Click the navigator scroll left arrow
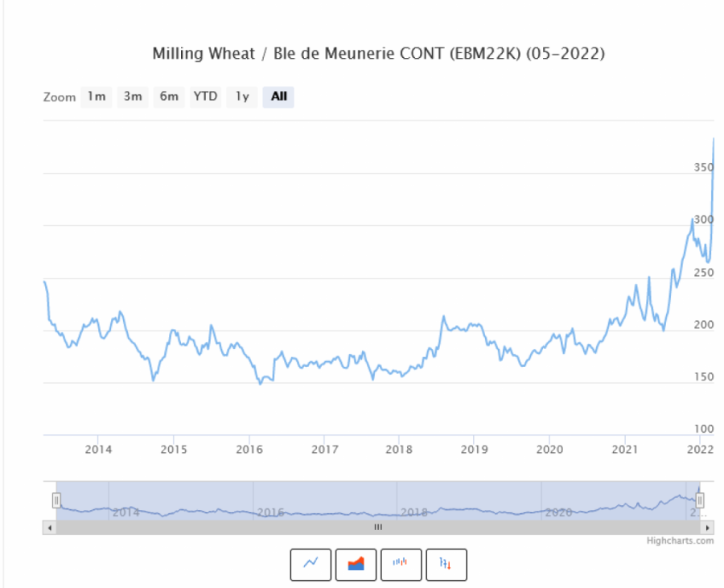Image resolution: width=724 pixels, height=588 pixels. click(x=49, y=528)
